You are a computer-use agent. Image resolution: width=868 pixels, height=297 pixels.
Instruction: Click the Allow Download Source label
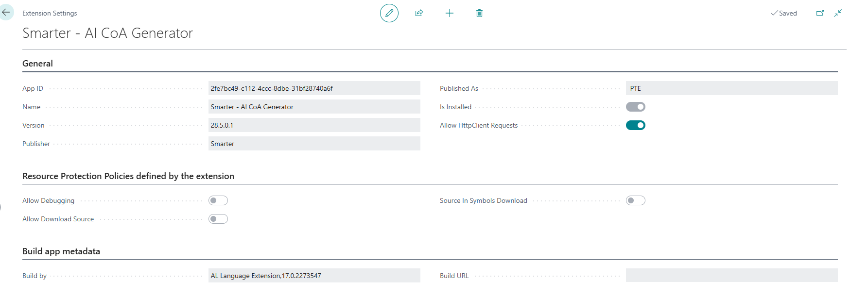58,219
